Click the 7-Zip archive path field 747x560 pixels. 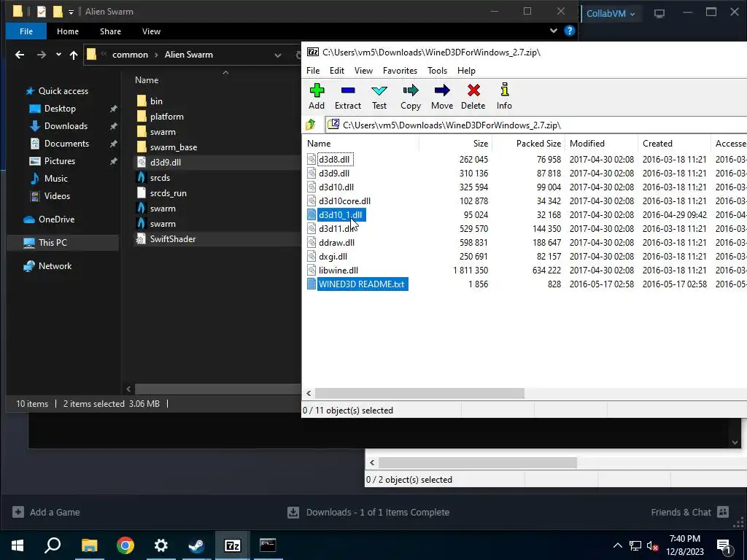(x=536, y=125)
